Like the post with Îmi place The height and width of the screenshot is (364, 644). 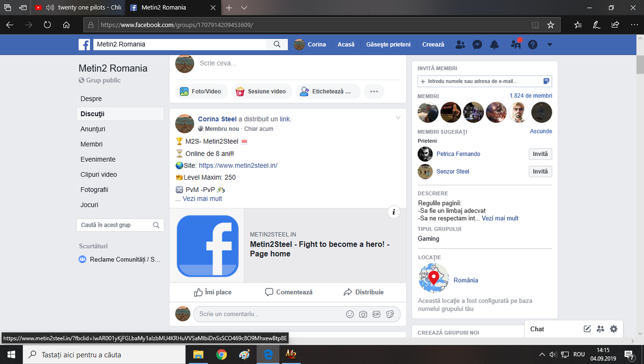click(x=213, y=292)
